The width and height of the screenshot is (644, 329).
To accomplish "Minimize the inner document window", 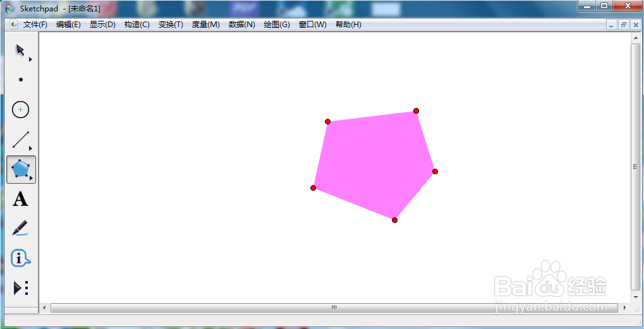I will coord(611,25).
